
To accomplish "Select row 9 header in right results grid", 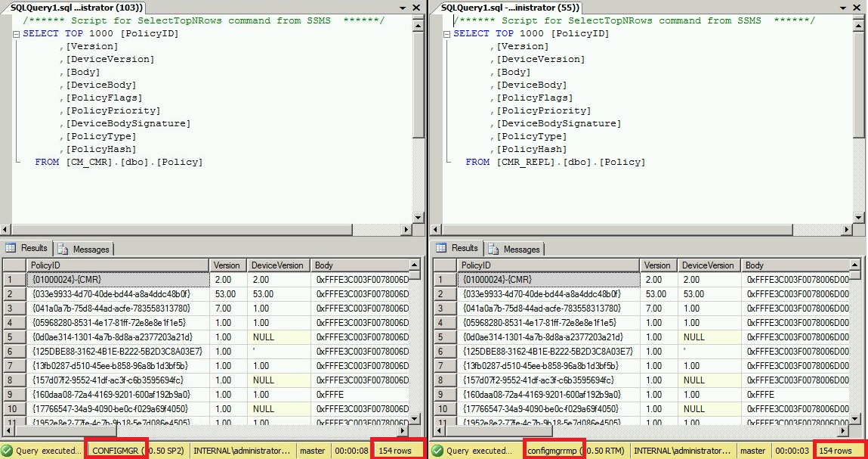I will (x=443, y=395).
